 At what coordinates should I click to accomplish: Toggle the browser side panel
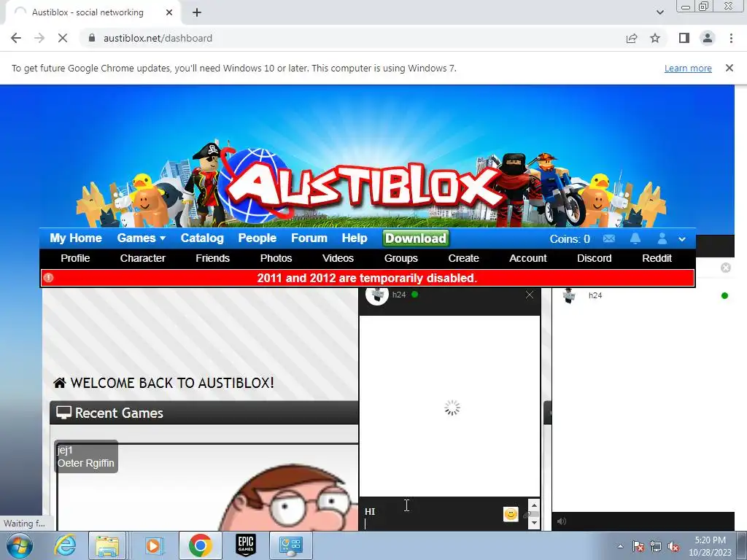click(x=684, y=38)
